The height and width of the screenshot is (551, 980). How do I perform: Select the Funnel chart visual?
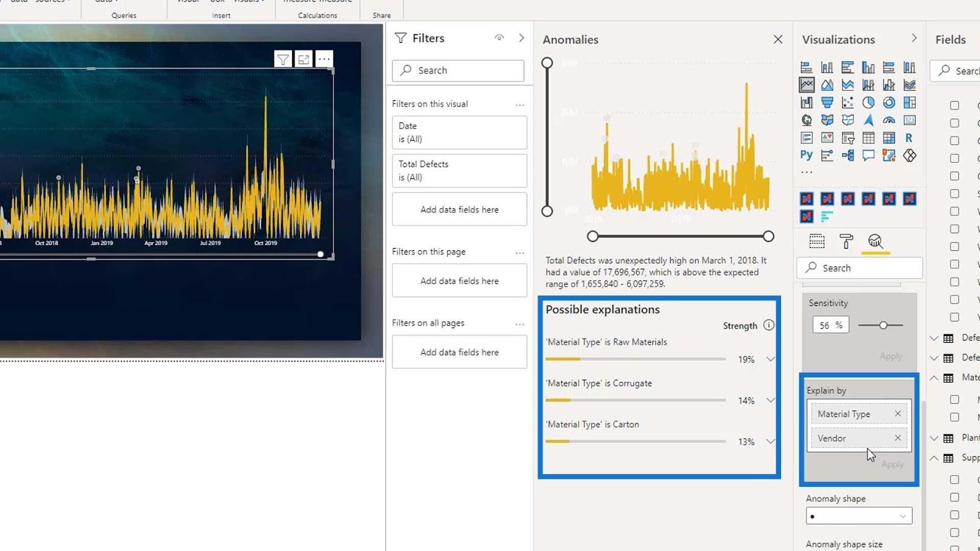[x=827, y=103]
